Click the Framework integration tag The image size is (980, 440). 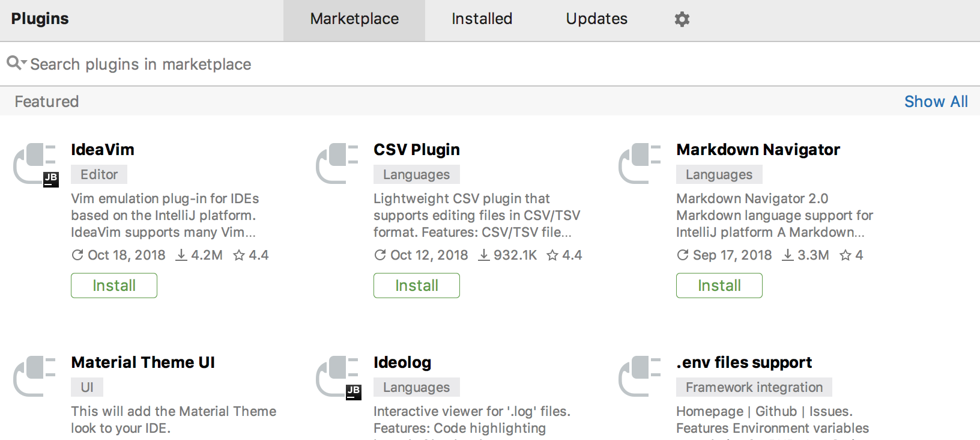pos(754,387)
